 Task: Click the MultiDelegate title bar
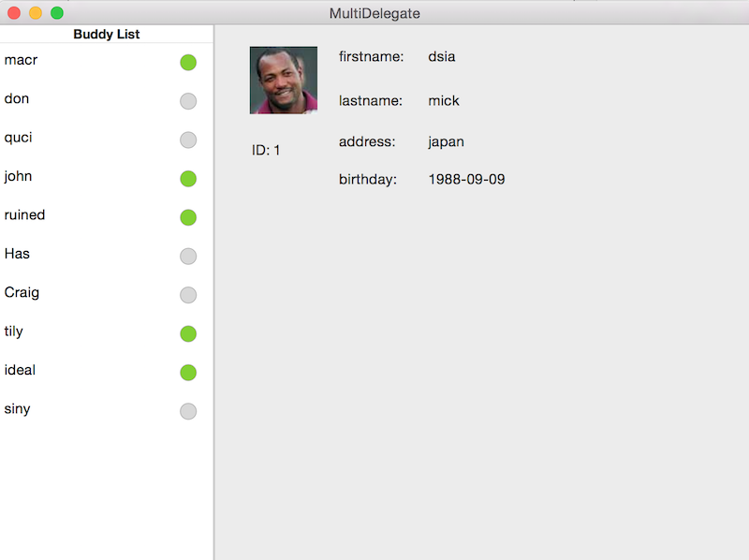(x=374, y=13)
